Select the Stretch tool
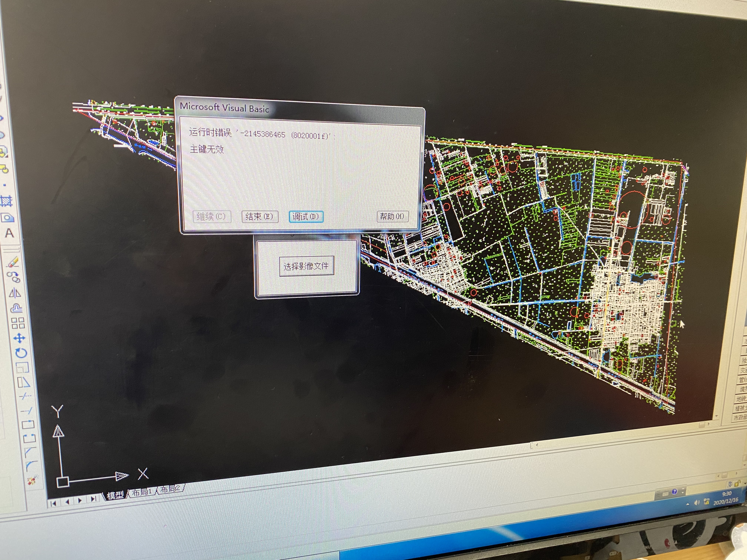 pos(24,382)
